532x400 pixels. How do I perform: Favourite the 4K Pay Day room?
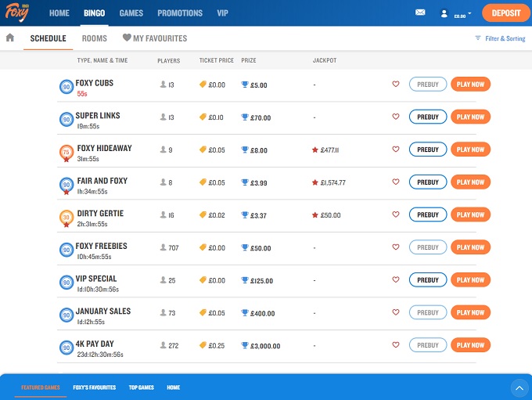(396, 344)
